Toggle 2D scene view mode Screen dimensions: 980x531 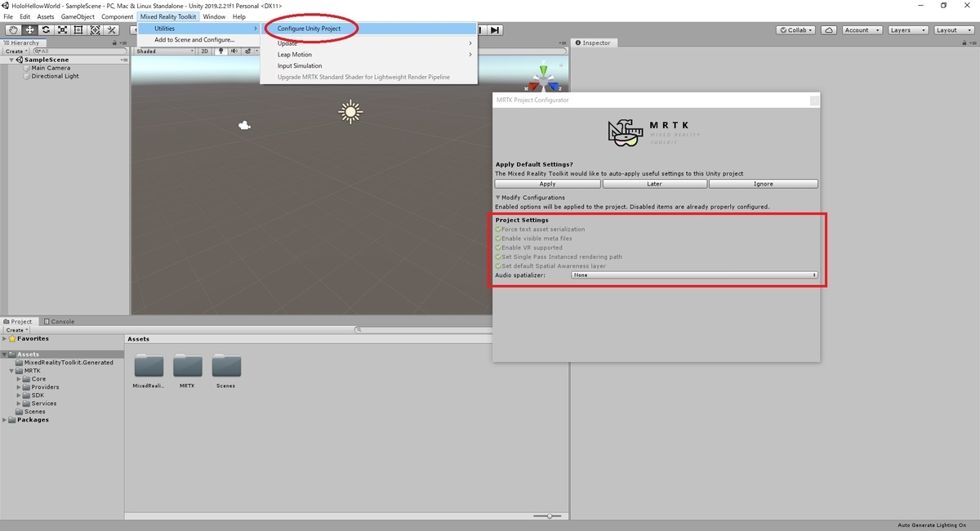(205, 51)
